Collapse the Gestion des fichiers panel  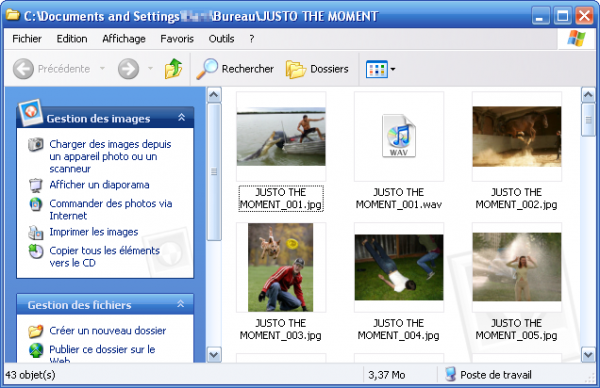(181, 304)
